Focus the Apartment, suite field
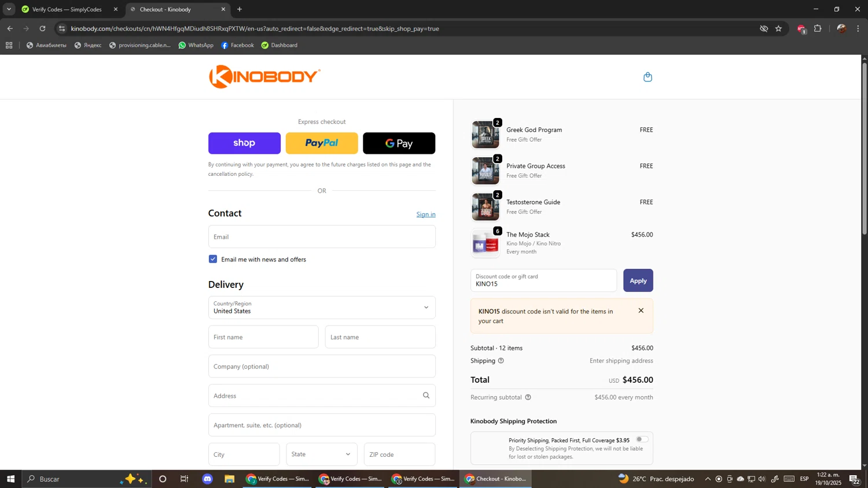The image size is (868, 488). coord(322,425)
